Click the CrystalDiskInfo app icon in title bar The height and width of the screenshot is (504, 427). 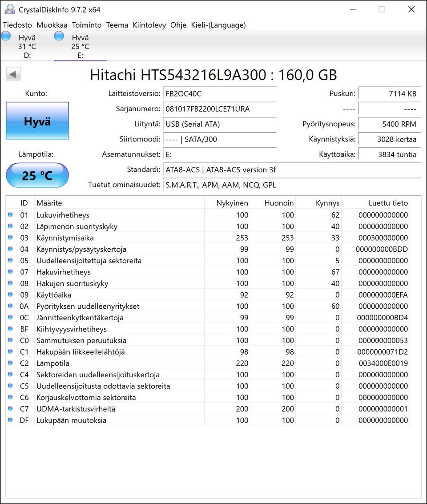click(9, 9)
